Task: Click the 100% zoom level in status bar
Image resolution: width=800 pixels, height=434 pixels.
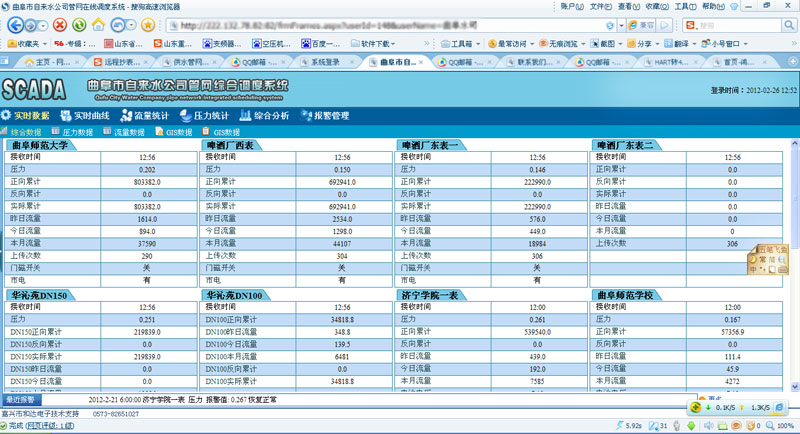Action: [785, 425]
